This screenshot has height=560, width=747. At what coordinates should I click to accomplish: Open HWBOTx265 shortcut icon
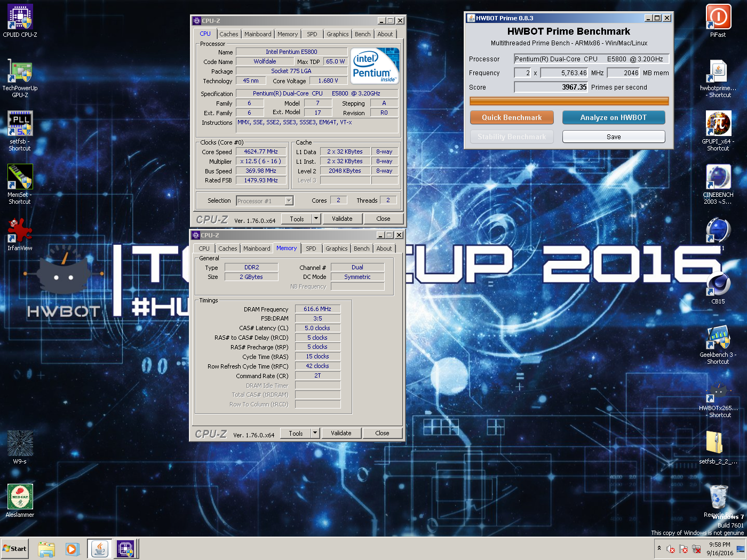[718, 398]
